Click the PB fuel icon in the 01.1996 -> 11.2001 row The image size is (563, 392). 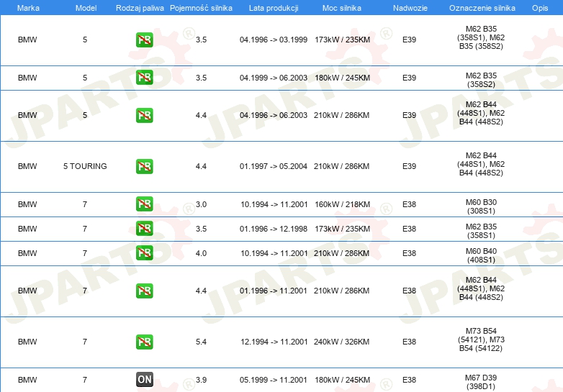[x=144, y=291]
